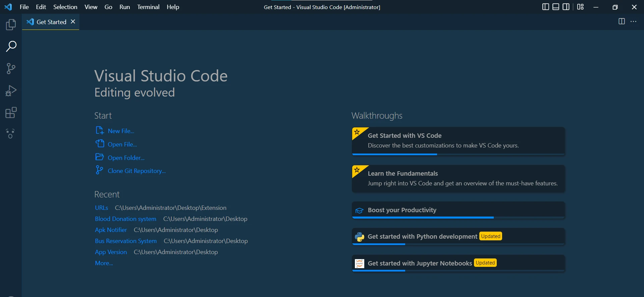Image resolution: width=644 pixels, height=297 pixels.
Task: Click the Open Folder icon
Action: 100,157
